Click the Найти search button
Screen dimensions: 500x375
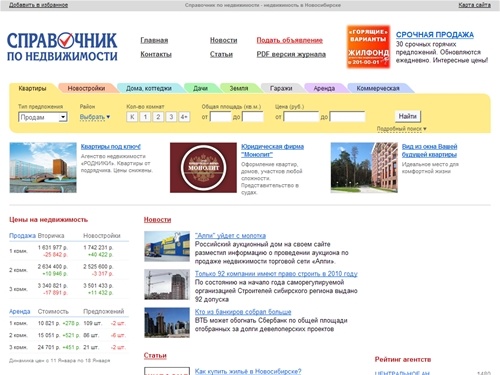408,116
